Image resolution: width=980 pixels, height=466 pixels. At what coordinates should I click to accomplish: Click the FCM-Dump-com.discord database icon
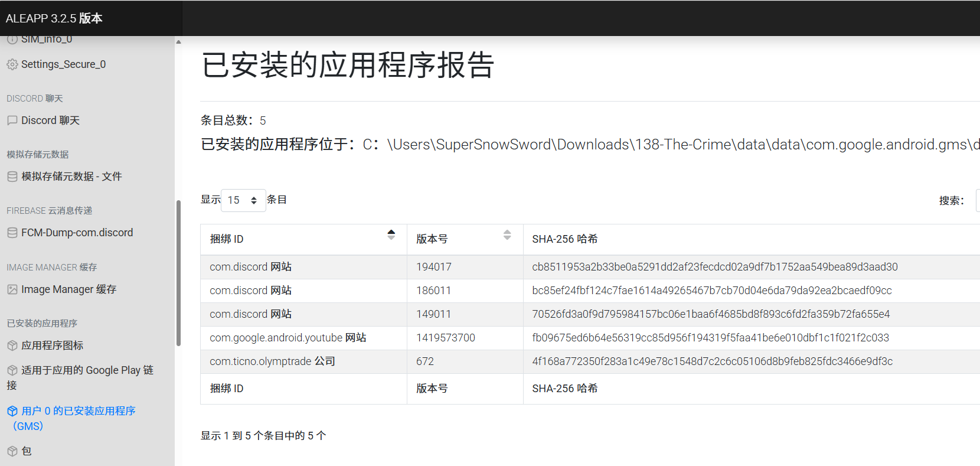(12, 233)
